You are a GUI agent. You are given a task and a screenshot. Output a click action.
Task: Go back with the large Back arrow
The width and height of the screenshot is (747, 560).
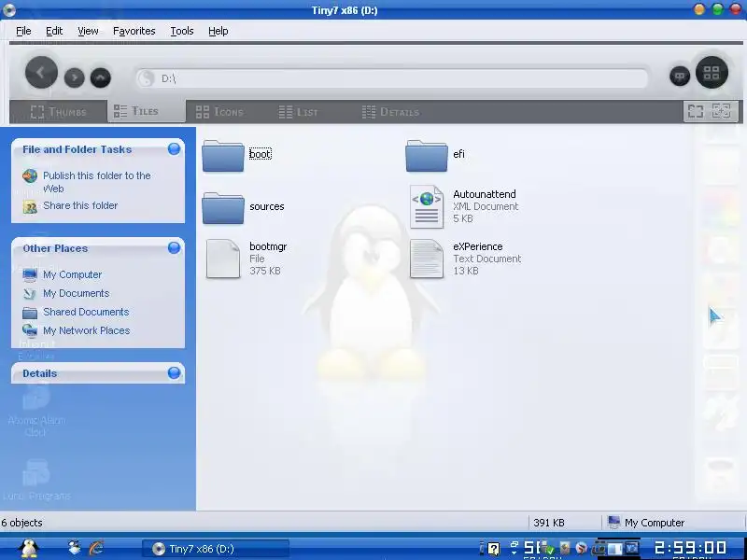pos(41,73)
